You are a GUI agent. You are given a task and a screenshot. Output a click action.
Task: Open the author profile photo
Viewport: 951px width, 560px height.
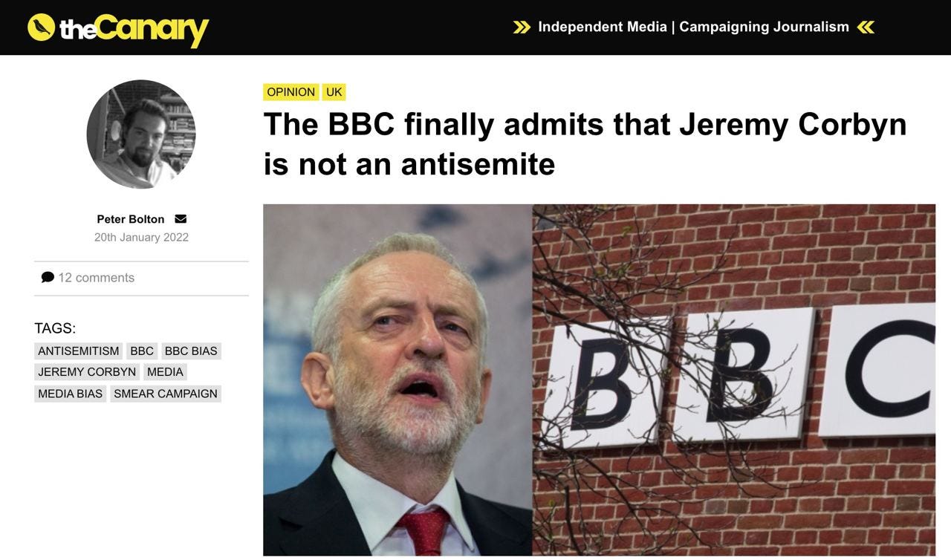141,134
